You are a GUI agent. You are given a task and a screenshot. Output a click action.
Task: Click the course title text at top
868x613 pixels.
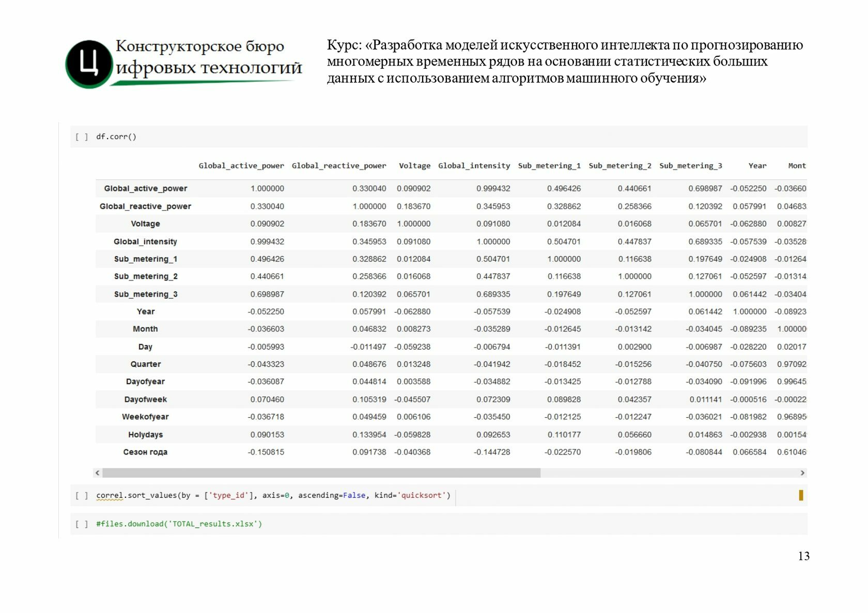click(x=565, y=61)
